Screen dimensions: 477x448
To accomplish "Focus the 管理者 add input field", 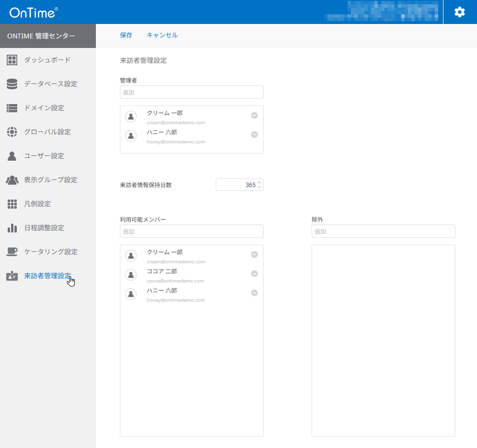I will point(192,92).
